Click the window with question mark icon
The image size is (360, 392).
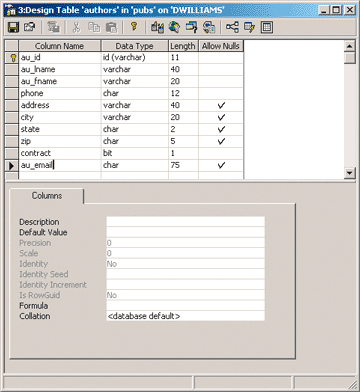pyautogui.click(x=191, y=27)
